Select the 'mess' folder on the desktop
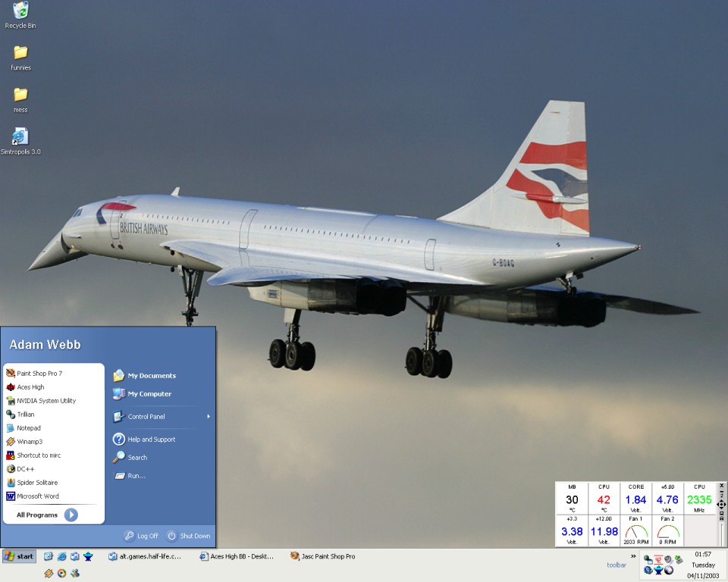 tap(20, 100)
